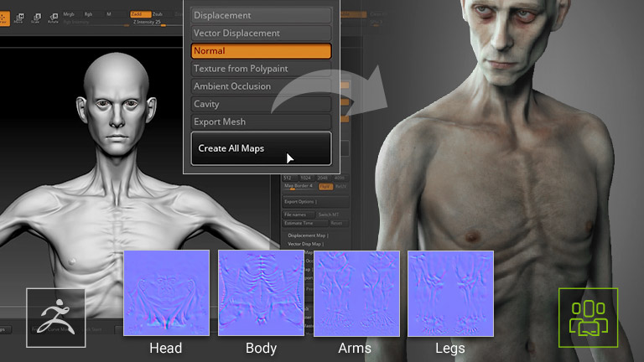Expand the Displacement Map section

click(x=308, y=235)
